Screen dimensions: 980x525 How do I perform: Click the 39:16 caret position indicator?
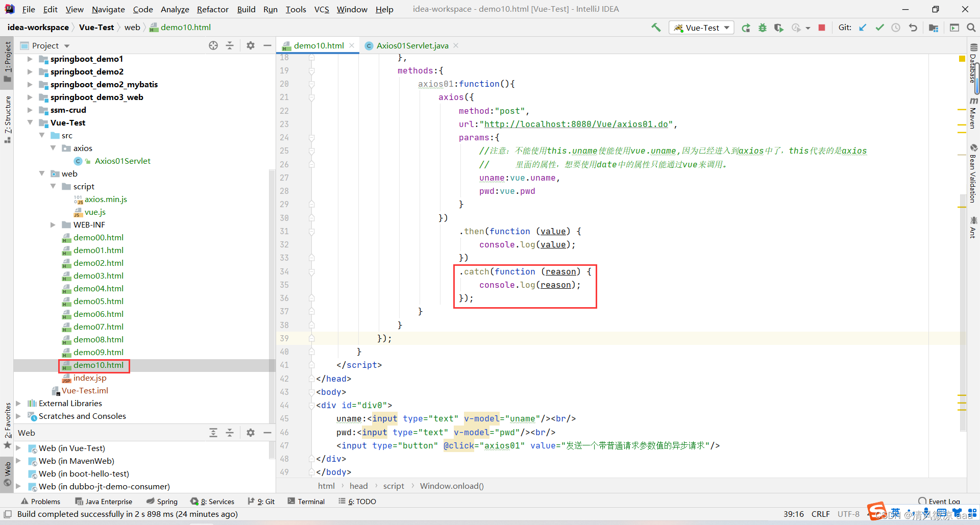794,514
